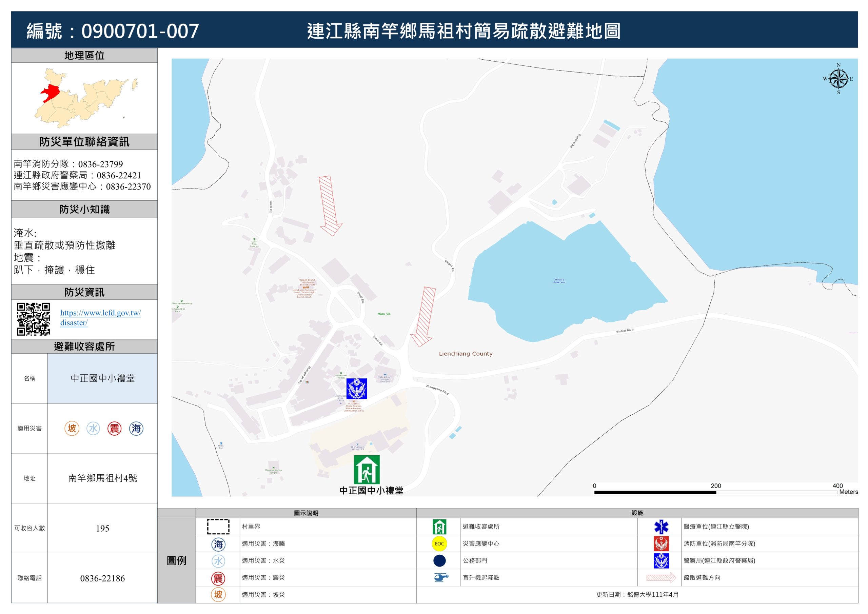Click the dashed village boundary legend symbol
Screen dimensions: 868x614
point(218,527)
